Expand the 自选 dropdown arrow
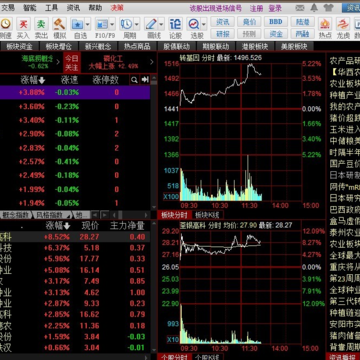Screen dimensions: 360x360 (88, 24)
